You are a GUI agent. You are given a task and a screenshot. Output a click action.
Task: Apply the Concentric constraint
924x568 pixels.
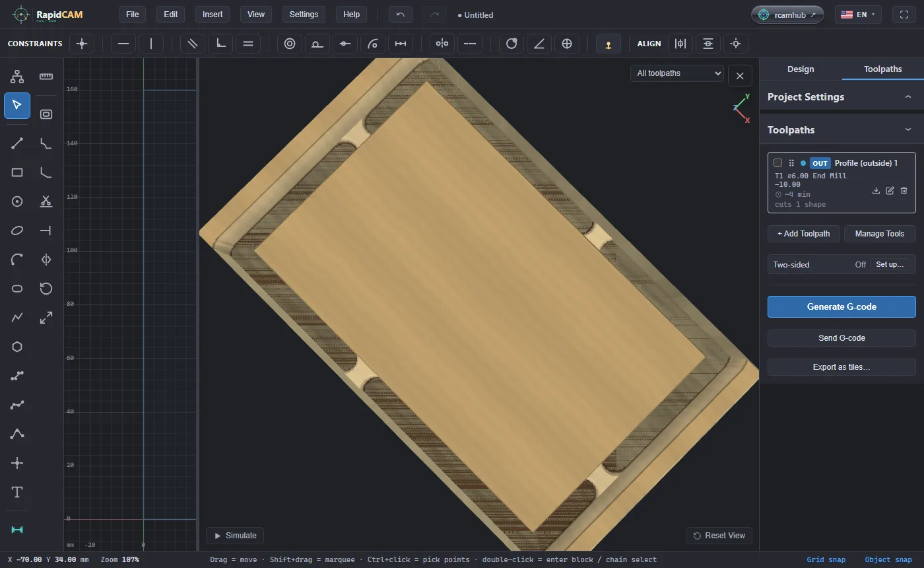289,44
